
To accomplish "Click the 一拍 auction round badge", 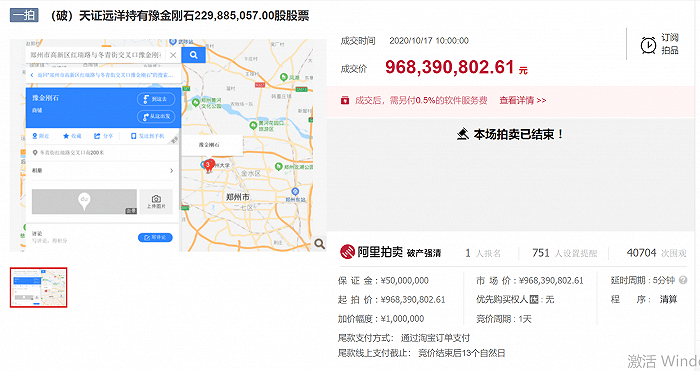I will (24, 15).
